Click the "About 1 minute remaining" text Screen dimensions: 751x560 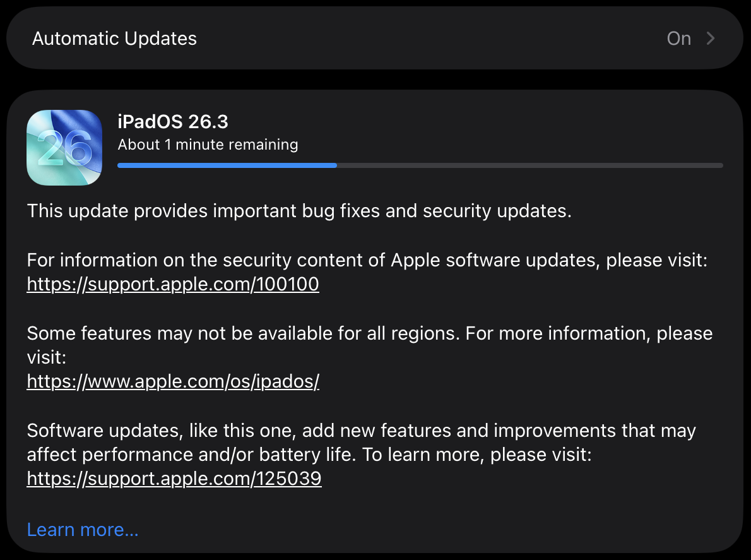pos(208,145)
